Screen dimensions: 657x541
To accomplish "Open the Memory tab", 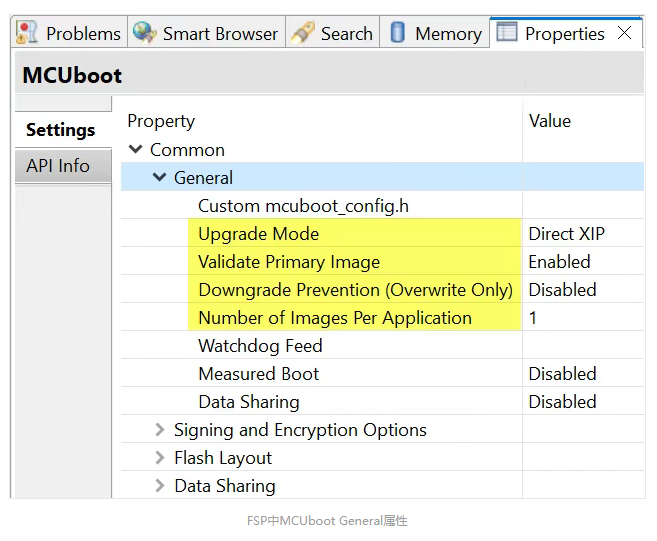I will (x=435, y=33).
